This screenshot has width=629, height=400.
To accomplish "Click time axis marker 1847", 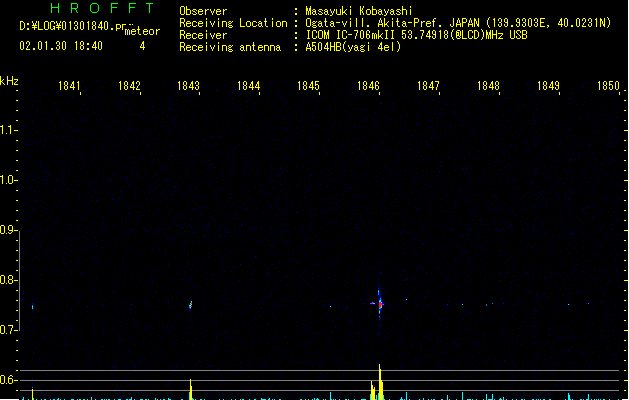I will [428, 86].
